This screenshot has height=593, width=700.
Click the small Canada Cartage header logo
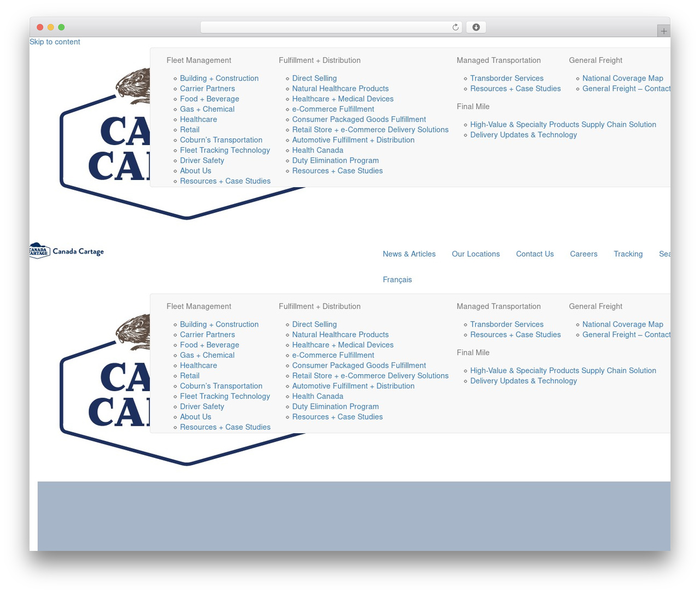(x=67, y=251)
